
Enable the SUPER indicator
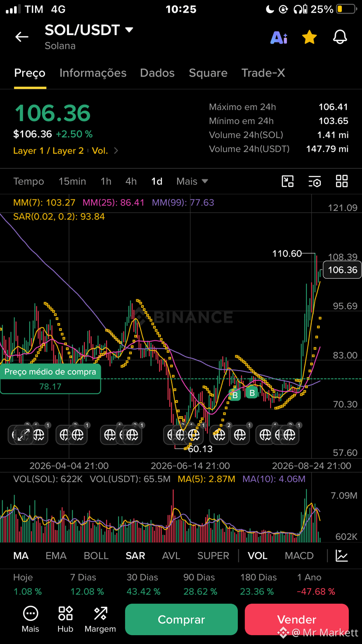coord(213,556)
